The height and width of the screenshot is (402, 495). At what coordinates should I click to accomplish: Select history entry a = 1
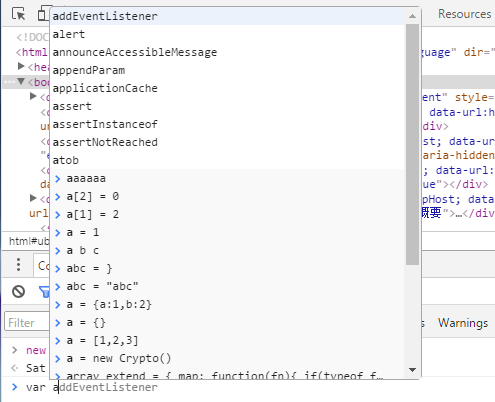coord(227,232)
